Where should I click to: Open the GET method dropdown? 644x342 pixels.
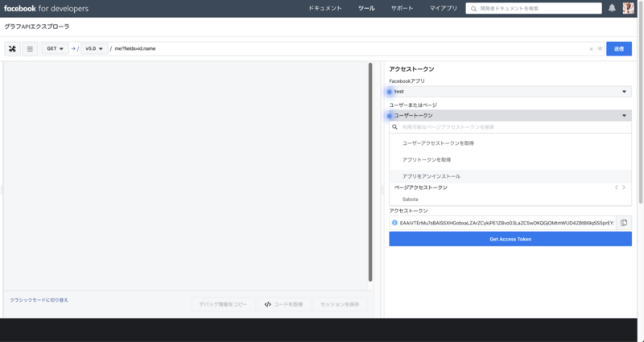pyautogui.click(x=55, y=48)
